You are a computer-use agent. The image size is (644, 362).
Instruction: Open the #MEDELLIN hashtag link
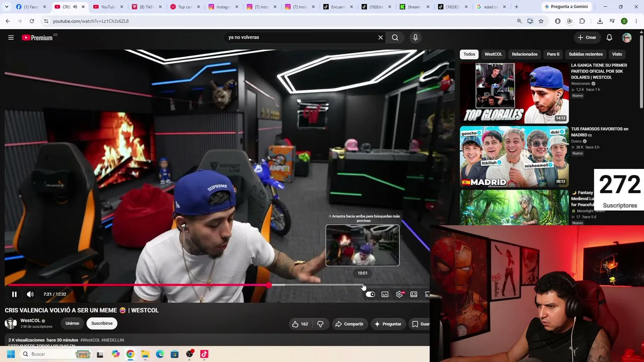(x=113, y=340)
